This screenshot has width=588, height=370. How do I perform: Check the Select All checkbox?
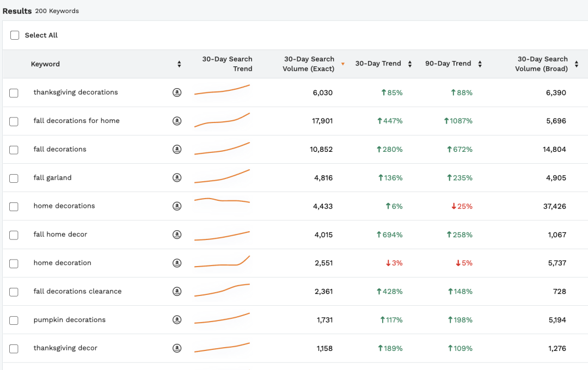coord(15,35)
